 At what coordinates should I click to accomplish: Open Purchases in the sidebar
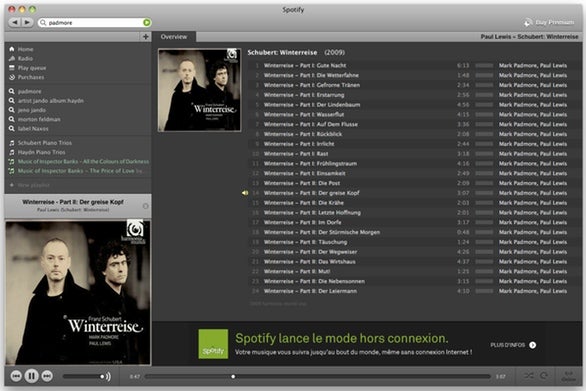pyautogui.click(x=31, y=77)
